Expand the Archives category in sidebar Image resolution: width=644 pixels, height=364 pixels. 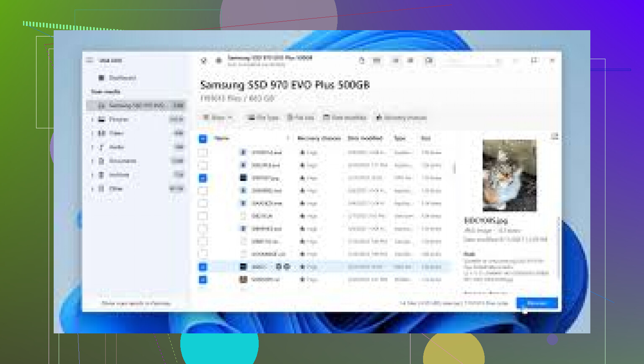click(x=93, y=175)
